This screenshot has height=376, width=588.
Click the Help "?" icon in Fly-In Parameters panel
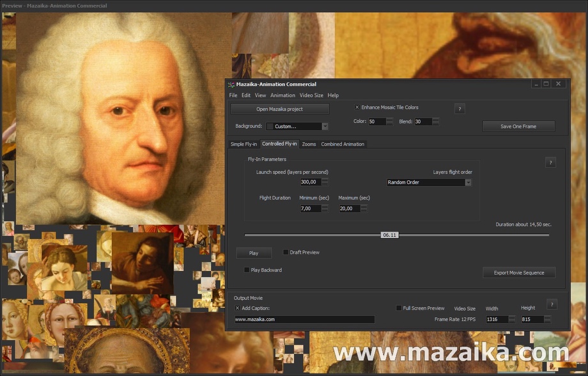coord(550,162)
